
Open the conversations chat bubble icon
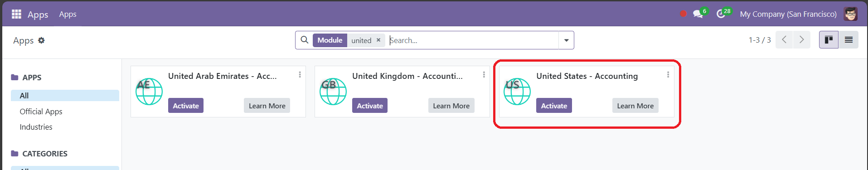tap(698, 14)
